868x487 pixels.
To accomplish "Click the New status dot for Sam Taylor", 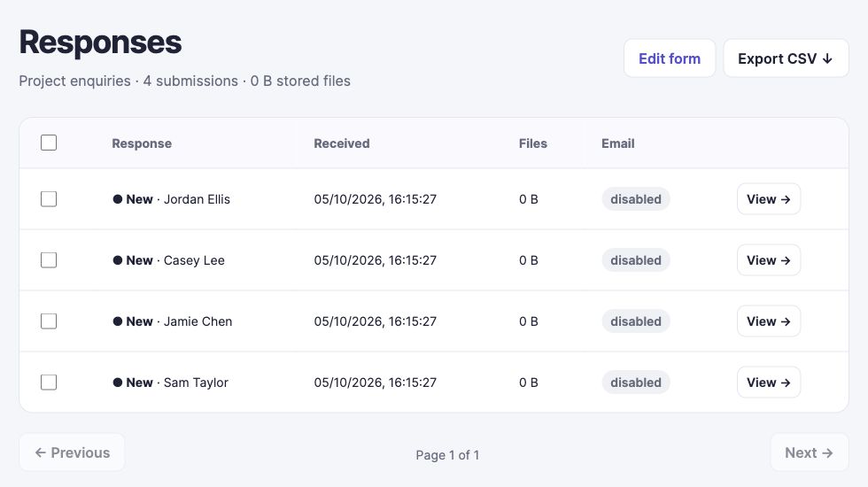I will (x=117, y=383).
